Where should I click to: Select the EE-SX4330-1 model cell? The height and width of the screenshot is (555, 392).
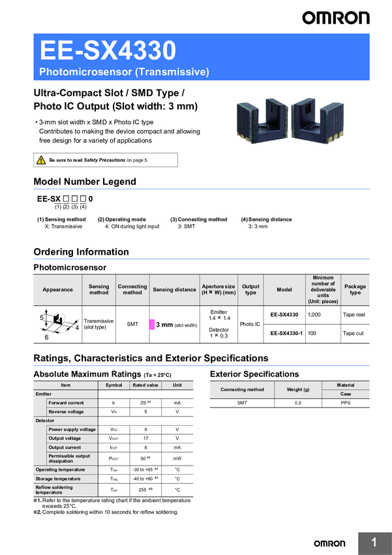(x=284, y=334)
